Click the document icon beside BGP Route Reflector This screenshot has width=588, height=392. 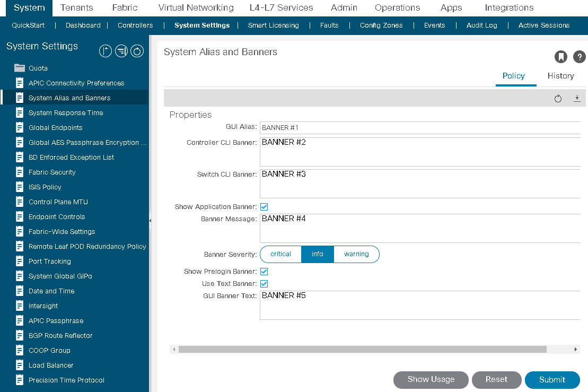[x=20, y=335]
